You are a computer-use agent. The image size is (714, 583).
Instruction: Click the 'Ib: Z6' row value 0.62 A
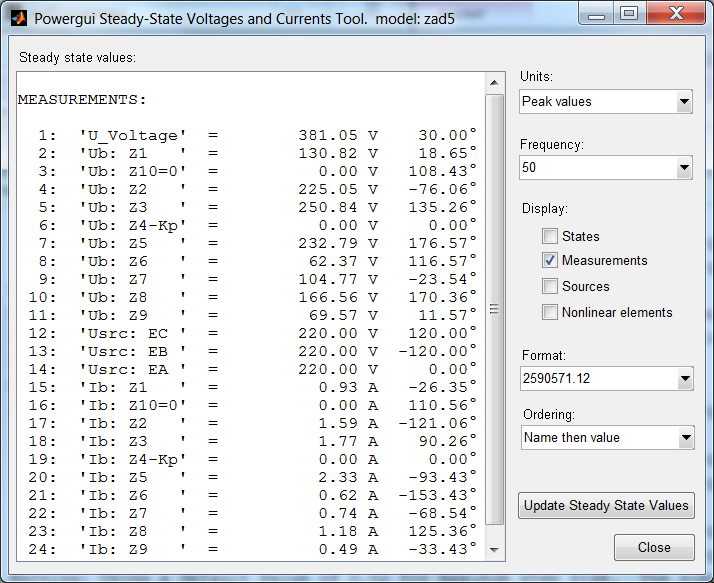click(348, 495)
